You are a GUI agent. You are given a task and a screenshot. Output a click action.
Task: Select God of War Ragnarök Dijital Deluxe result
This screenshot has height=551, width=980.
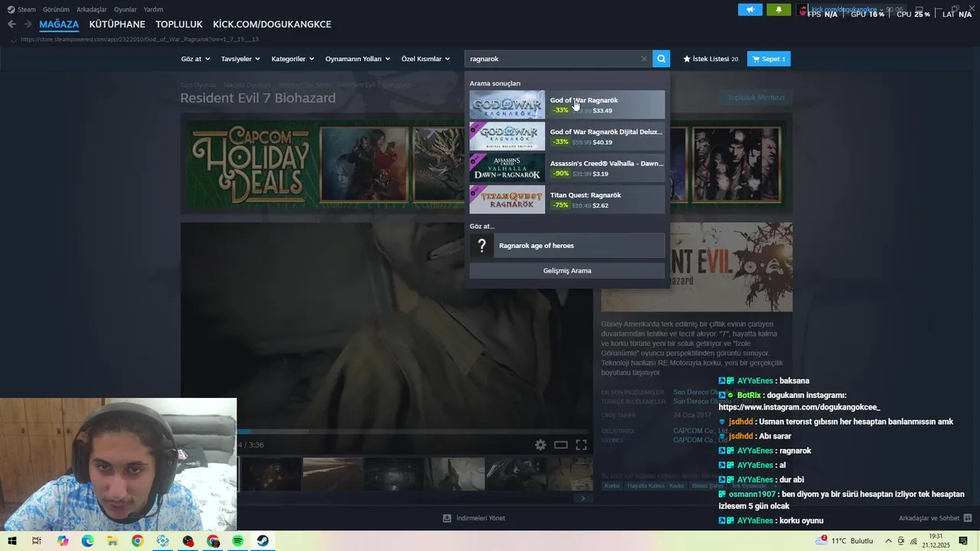click(567, 136)
